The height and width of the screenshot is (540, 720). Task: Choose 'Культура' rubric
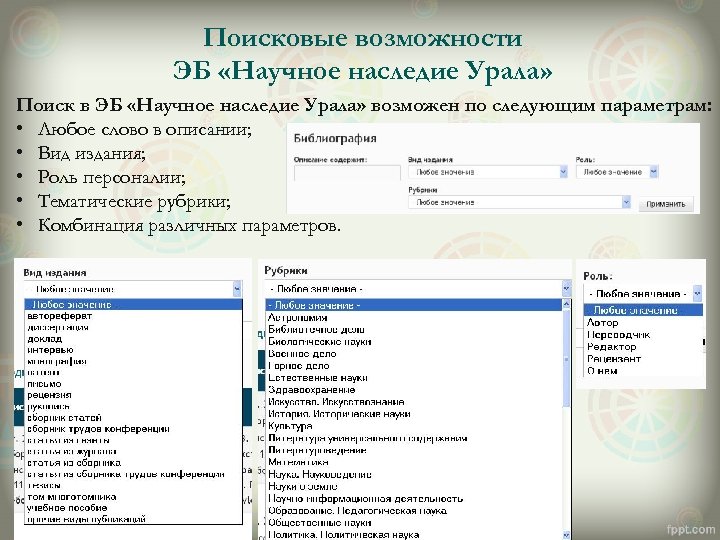coord(414,426)
